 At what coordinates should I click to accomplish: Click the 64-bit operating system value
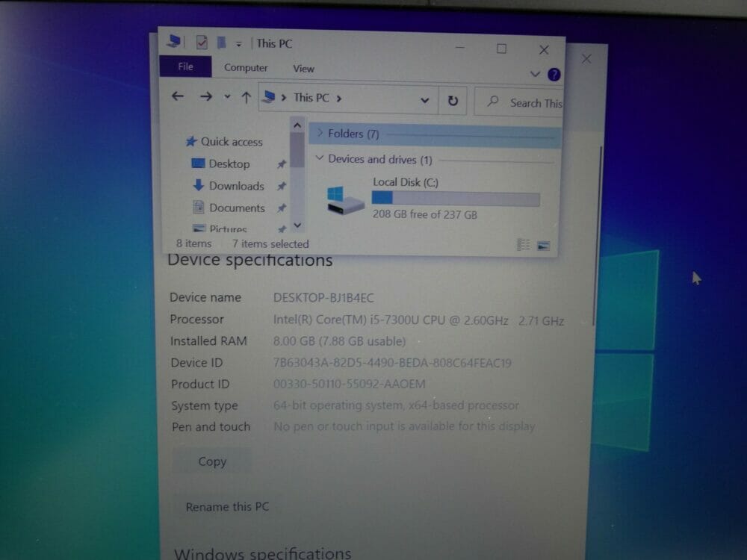coord(396,405)
